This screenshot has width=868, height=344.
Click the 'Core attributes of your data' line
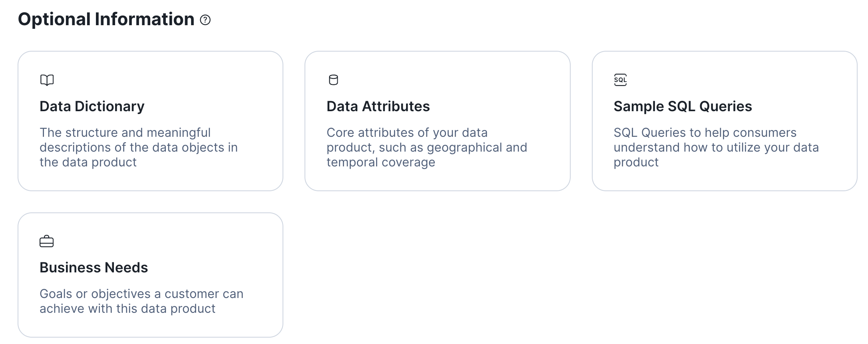click(x=407, y=133)
